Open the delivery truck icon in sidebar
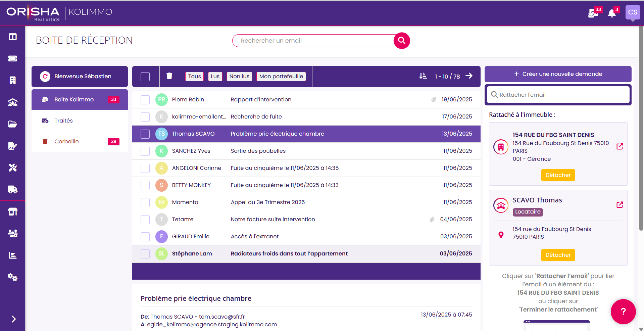Image resolution: width=644 pixels, height=331 pixels. 13,190
